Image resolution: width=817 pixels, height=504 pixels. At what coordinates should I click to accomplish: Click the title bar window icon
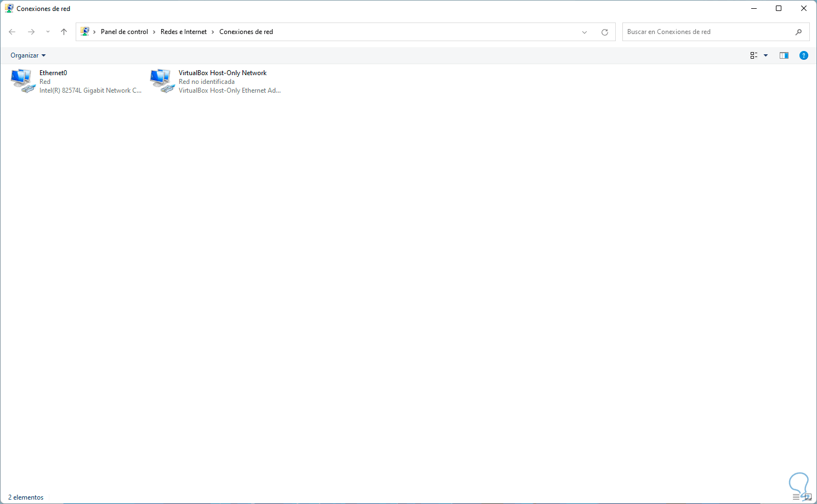click(x=9, y=8)
